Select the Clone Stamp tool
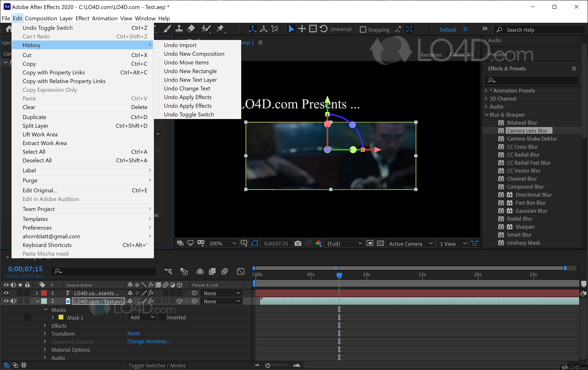The image size is (588, 370). [x=179, y=29]
